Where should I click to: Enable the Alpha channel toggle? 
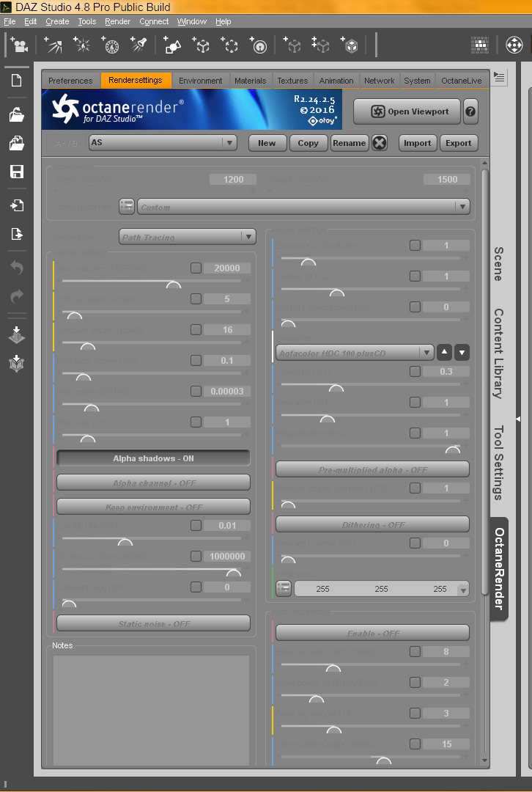point(153,483)
